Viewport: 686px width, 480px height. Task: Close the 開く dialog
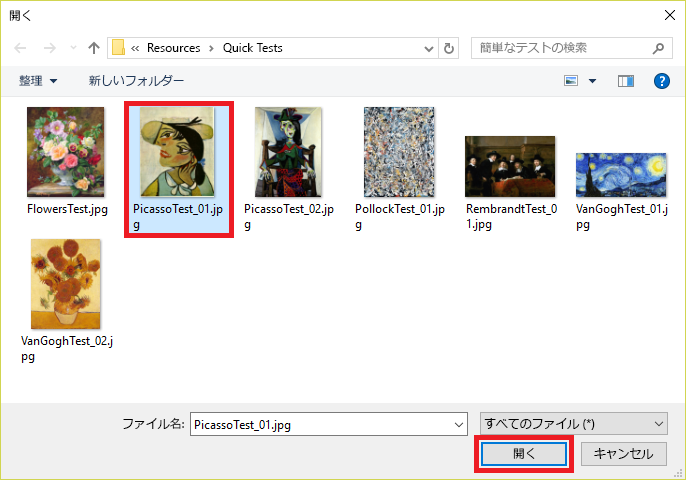(x=669, y=15)
